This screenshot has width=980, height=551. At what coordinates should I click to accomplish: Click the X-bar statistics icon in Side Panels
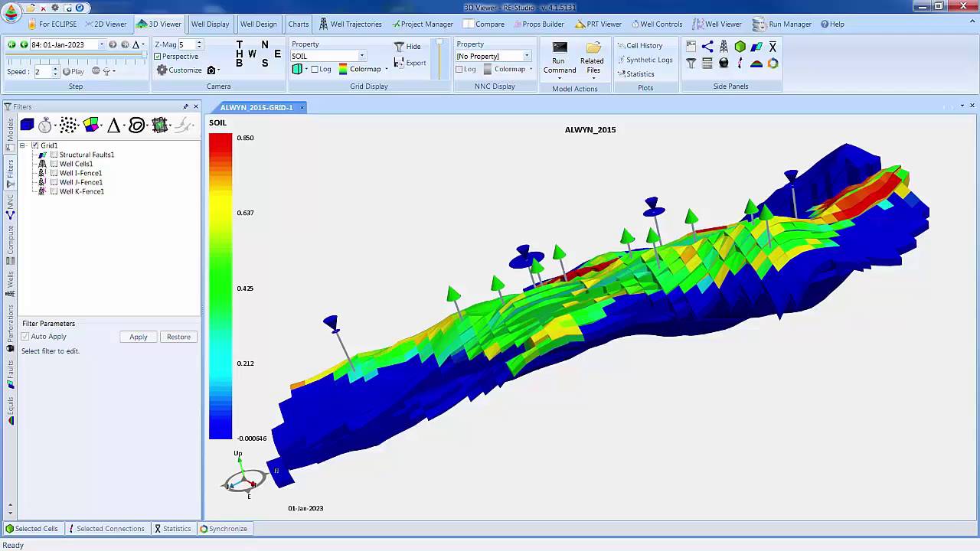(x=773, y=47)
